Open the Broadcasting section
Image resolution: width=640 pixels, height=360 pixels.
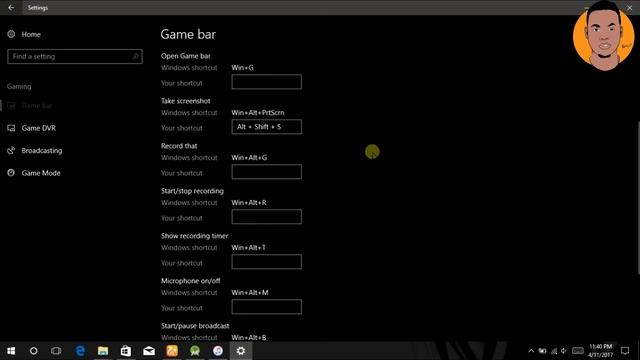coord(42,151)
